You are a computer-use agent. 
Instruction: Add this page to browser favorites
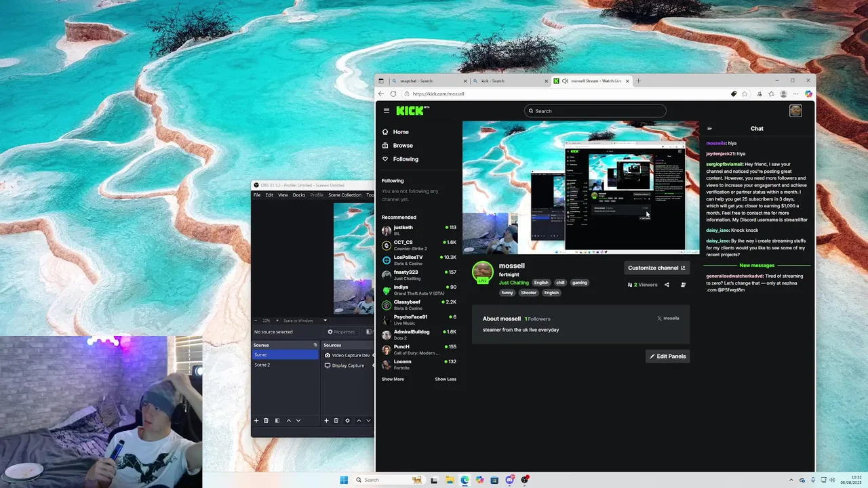click(x=745, y=94)
